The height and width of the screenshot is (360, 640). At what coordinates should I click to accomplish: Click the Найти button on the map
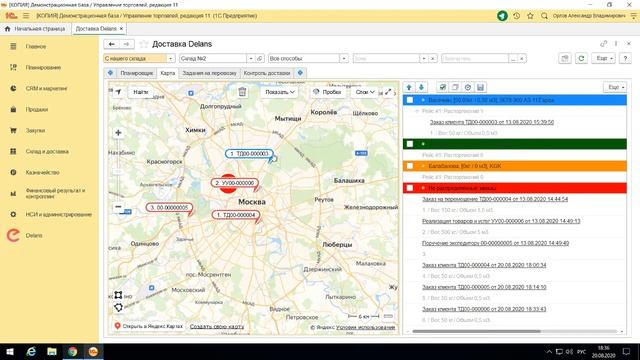point(140,92)
